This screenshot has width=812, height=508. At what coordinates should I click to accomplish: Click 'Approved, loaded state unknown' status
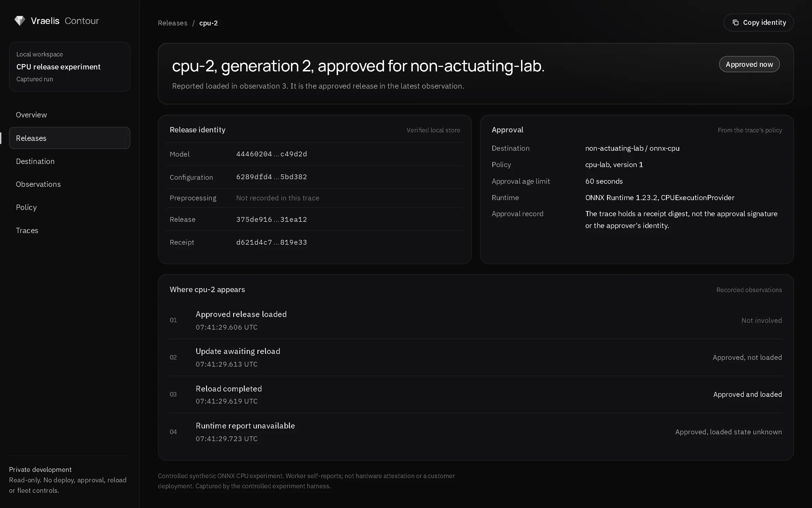click(x=728, y=432)
